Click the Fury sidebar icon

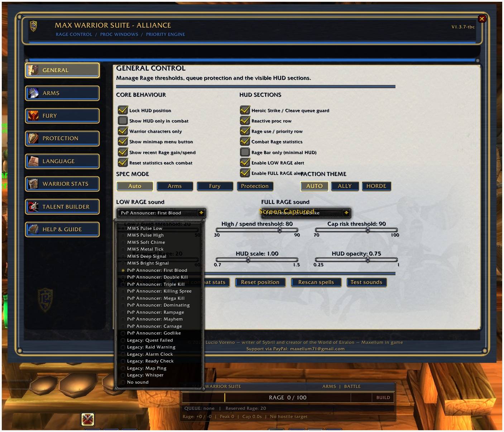click(33, 116)
